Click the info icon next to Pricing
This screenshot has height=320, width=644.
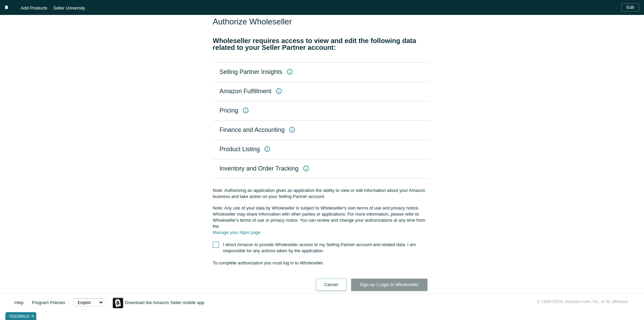(x=246, y=111)
